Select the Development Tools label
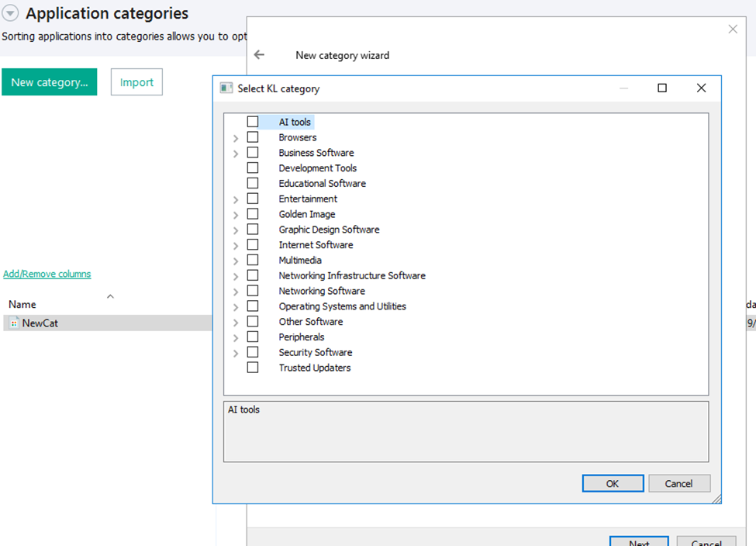 click(317, 168)
